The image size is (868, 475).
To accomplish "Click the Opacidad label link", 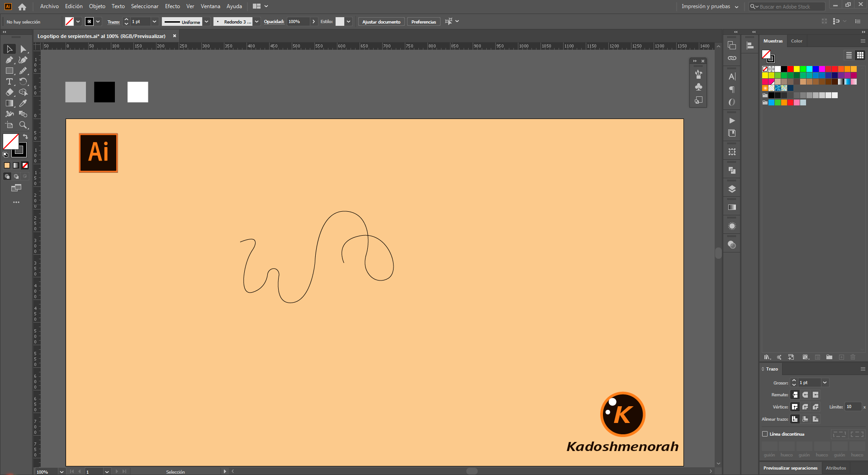I will click(x=274, y=22).
